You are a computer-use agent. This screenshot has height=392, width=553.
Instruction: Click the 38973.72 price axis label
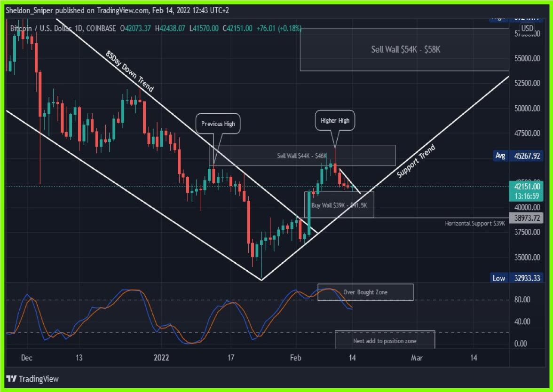point(526,218)
